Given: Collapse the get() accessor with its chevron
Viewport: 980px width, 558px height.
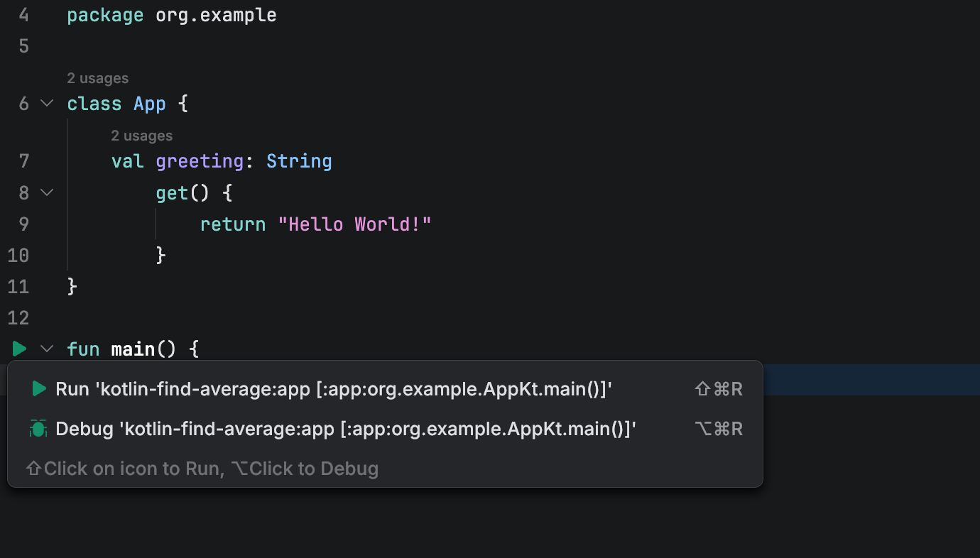Looking at the screenshot, I should coord(46,192).
